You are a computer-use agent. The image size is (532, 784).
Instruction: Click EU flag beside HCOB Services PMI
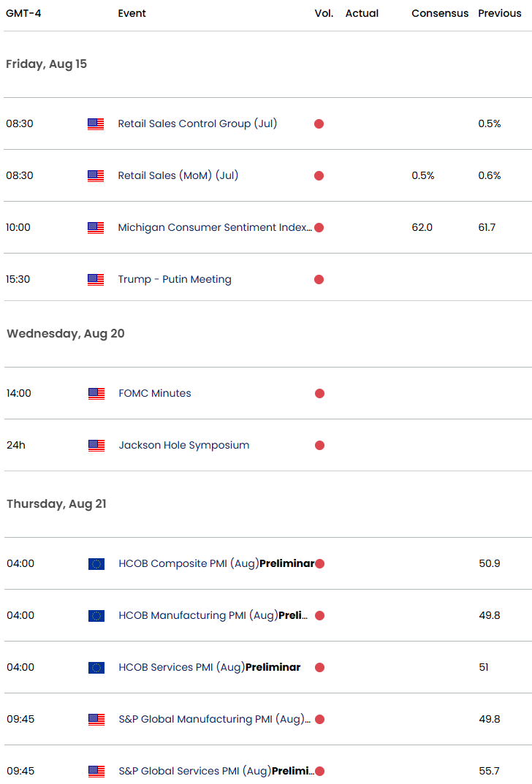pos(96,667)
